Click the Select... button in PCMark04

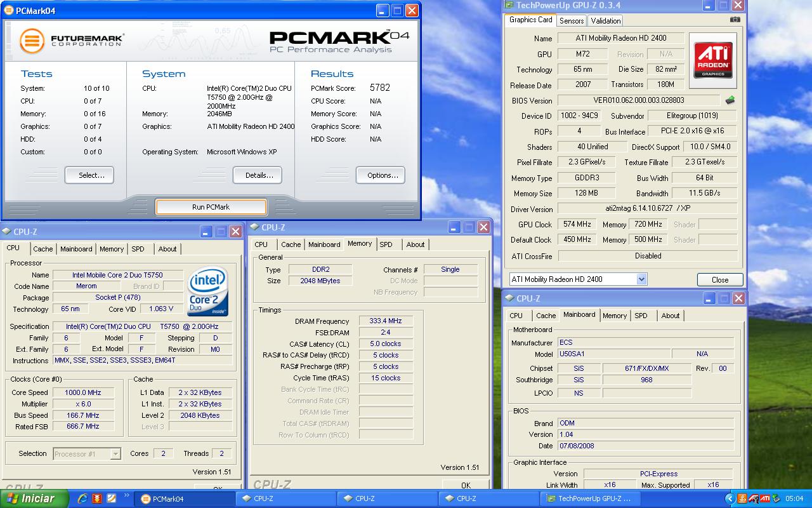[x=89, y=175]
